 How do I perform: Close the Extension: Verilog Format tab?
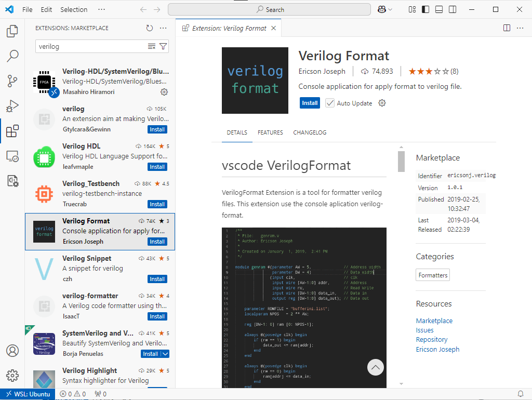(273, 28)
